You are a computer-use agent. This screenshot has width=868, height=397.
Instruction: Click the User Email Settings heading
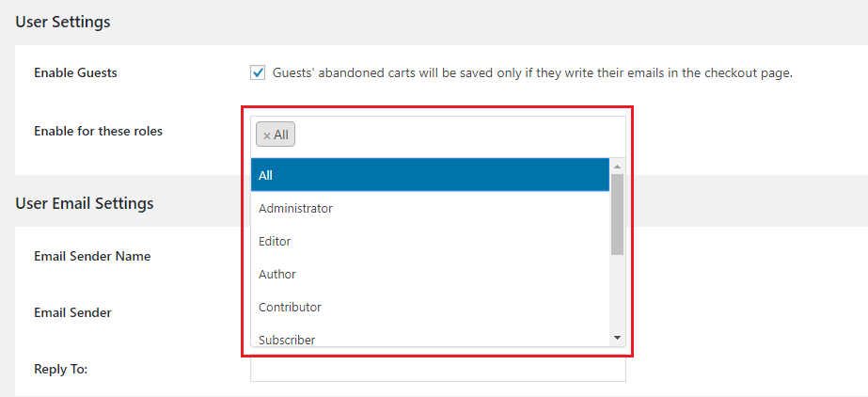[x=84, y=202]
